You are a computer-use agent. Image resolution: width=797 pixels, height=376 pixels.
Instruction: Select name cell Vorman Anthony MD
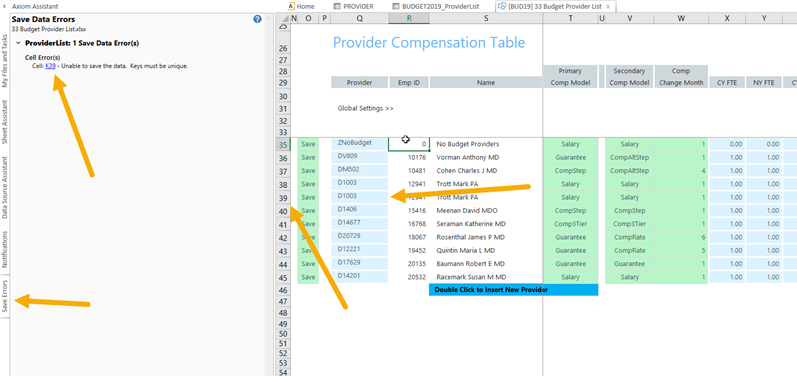coord(486,158)
